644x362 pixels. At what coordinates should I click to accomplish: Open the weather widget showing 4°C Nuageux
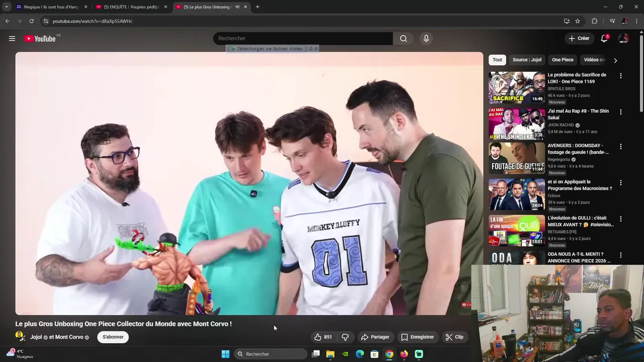pyautogui.click(x=20, y=354)
